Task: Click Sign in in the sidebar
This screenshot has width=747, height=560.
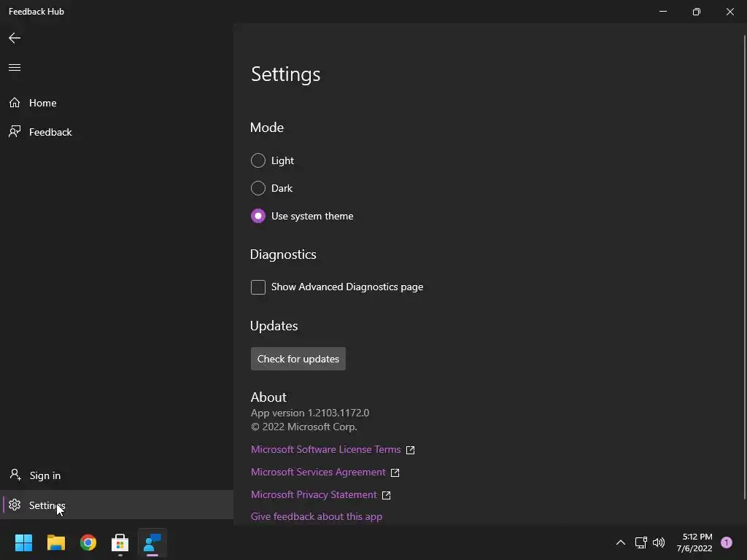Action: click(x=117, y=475)
